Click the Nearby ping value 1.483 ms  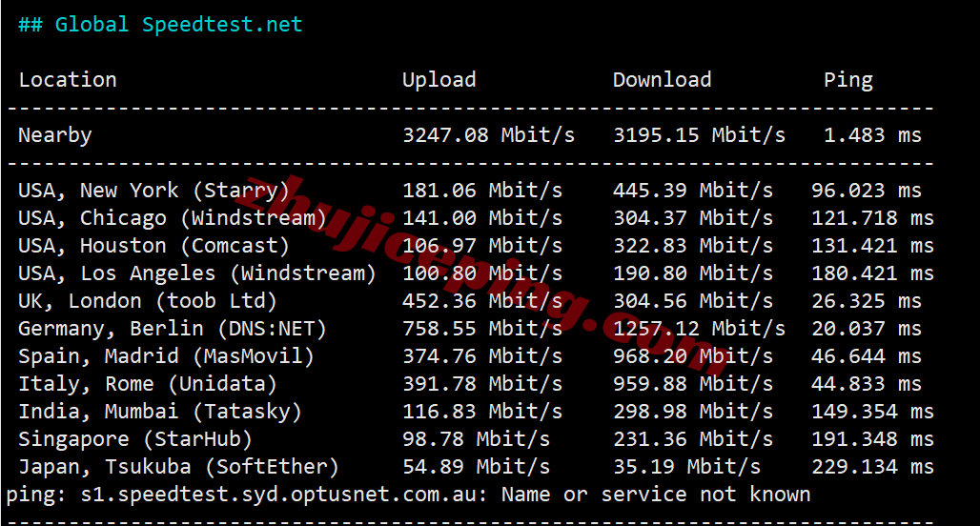coord(872,135)
